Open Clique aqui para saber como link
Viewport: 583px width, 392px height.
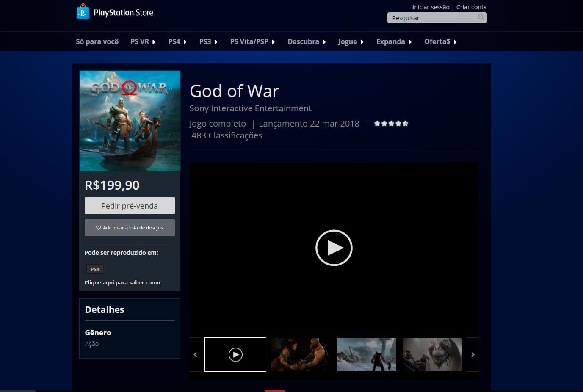coord(122,282)
